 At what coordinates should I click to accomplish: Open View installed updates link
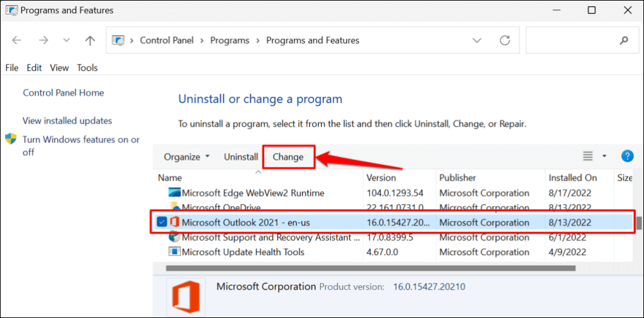[67, 120]
